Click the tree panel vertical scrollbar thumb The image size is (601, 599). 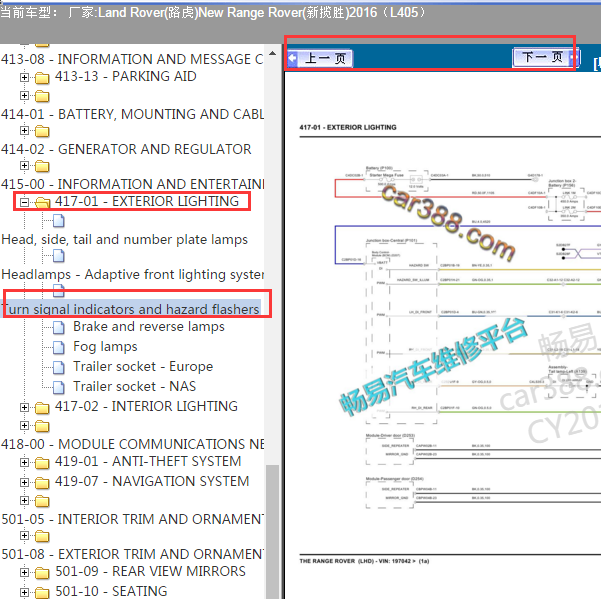click(x=273, y=531)
